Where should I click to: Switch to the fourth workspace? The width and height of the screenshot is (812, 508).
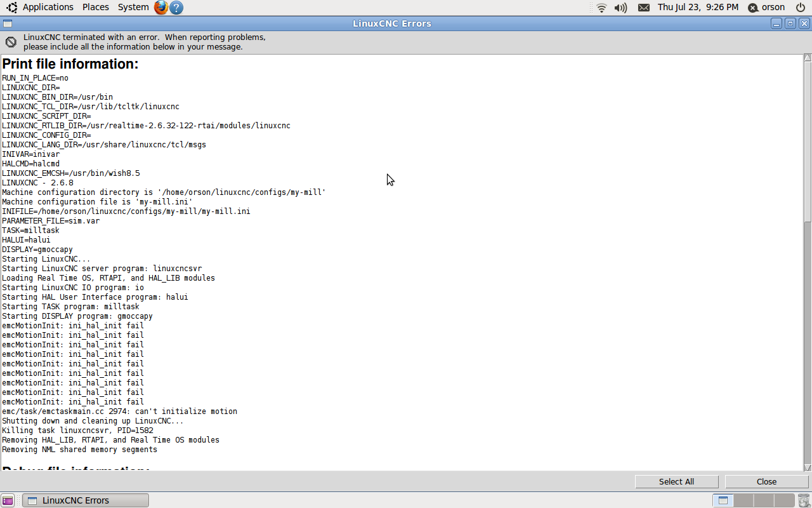pos(783,500)
